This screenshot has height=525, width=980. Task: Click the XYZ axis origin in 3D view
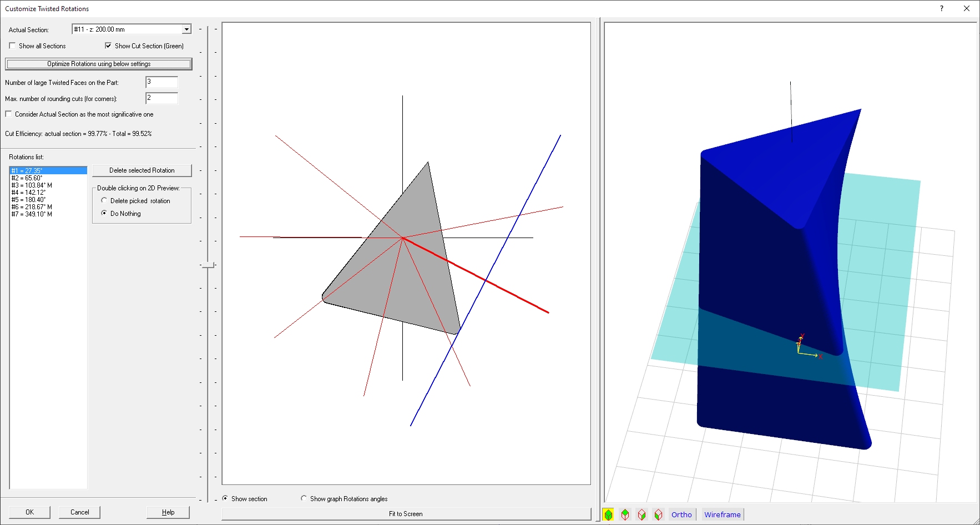(799, 352)
